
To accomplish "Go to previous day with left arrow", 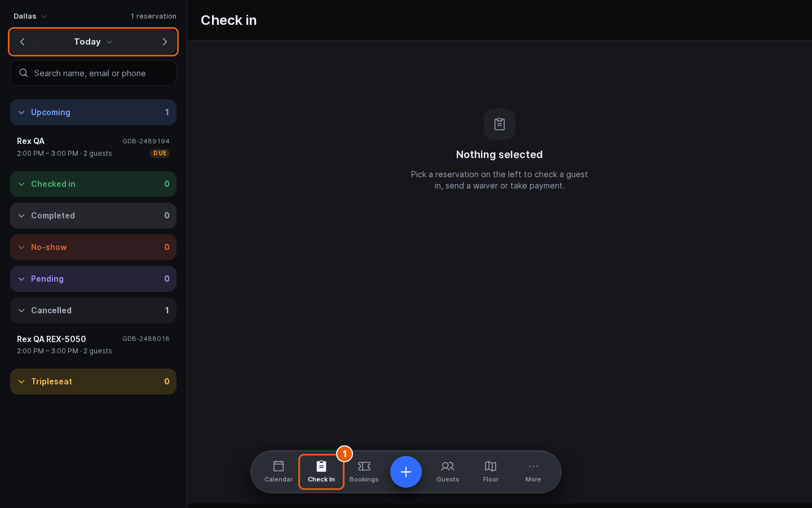I will click(23, 42).
